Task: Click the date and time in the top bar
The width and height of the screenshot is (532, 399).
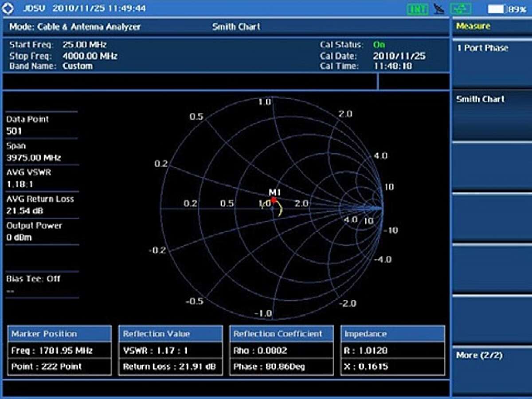Action: tap(99, 8)
